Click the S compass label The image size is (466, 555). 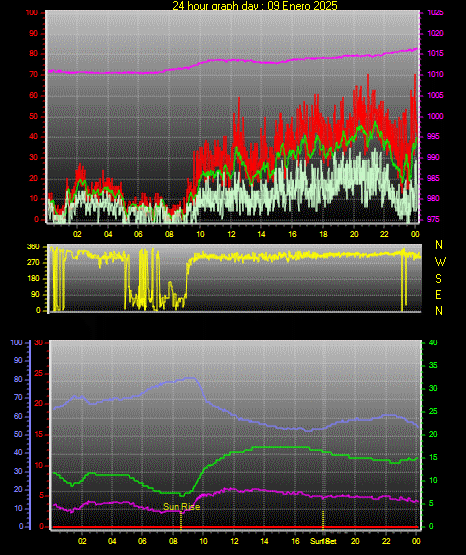438,279
